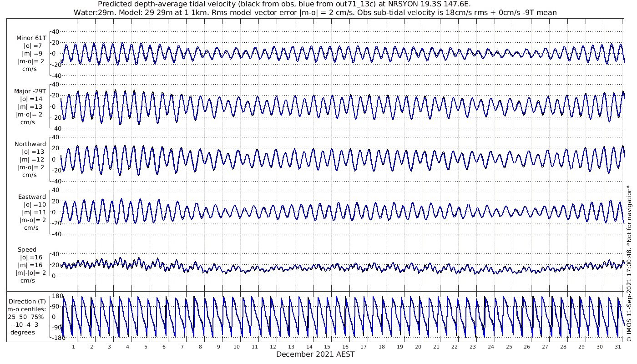
Task: Select the 'Major -29T' panel label
Action: pyautogui.click(x=30, y=91)
